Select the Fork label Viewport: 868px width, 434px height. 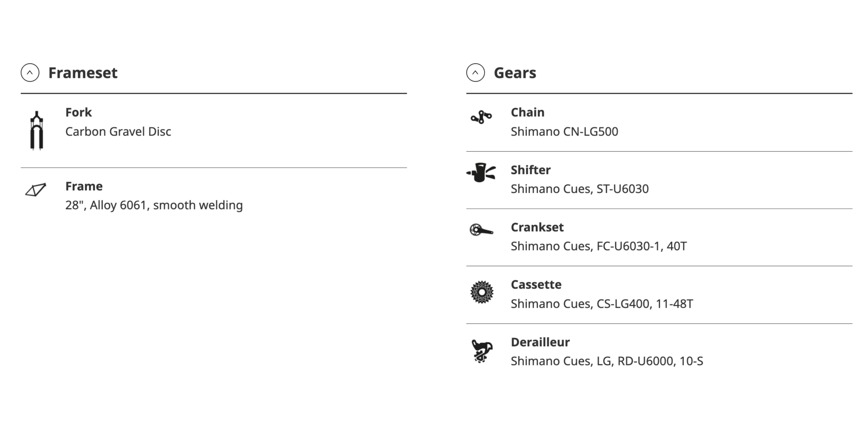tap(78, 112)
